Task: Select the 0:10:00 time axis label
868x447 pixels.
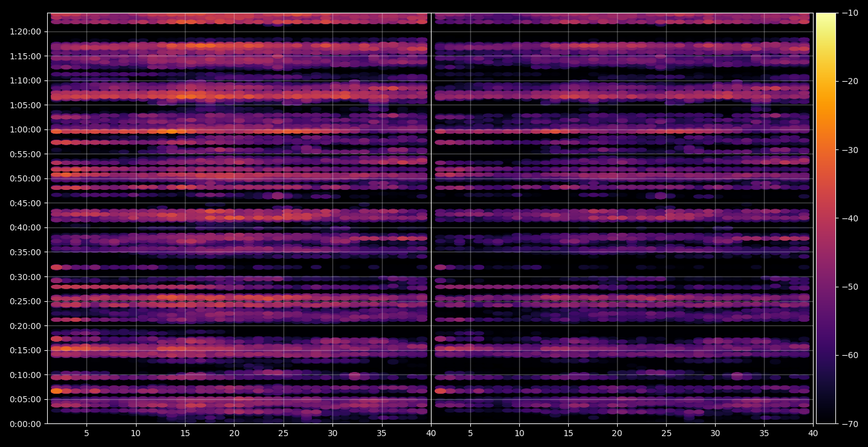Action: pyautogui.click(x=25, y=375)
